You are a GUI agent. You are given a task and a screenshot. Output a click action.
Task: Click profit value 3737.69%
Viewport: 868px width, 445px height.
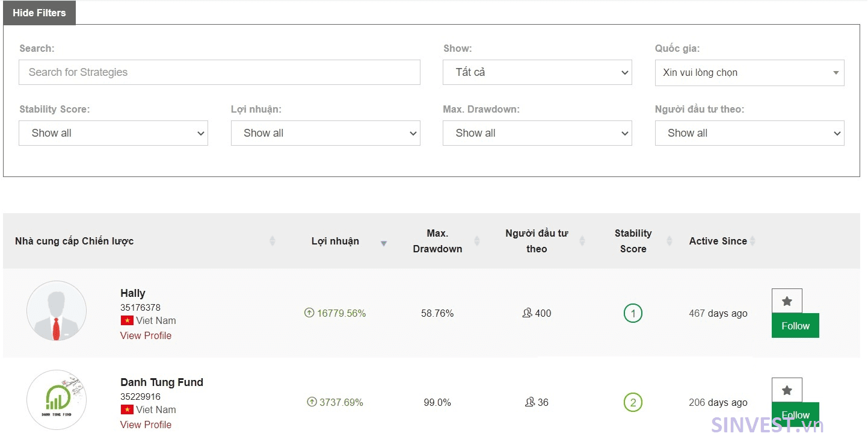[341, 402]
